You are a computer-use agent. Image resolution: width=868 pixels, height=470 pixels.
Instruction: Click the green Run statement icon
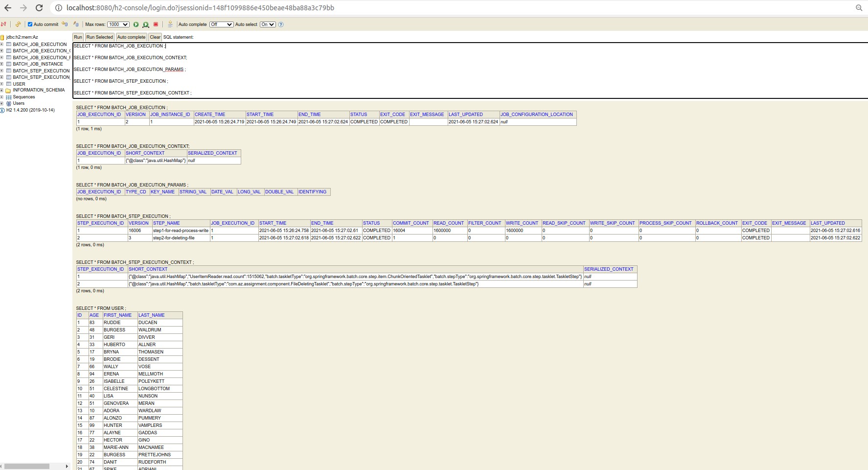(136, 24)
